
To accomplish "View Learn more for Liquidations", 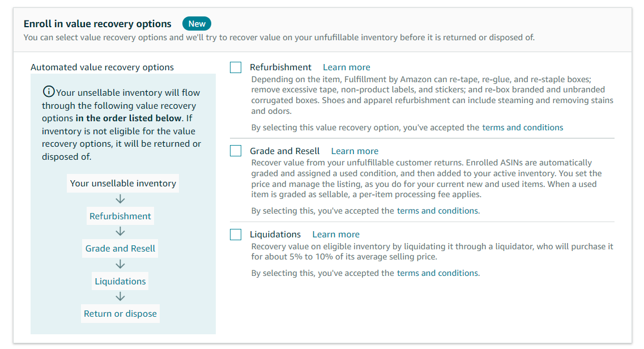I will (x=335, y=234).
